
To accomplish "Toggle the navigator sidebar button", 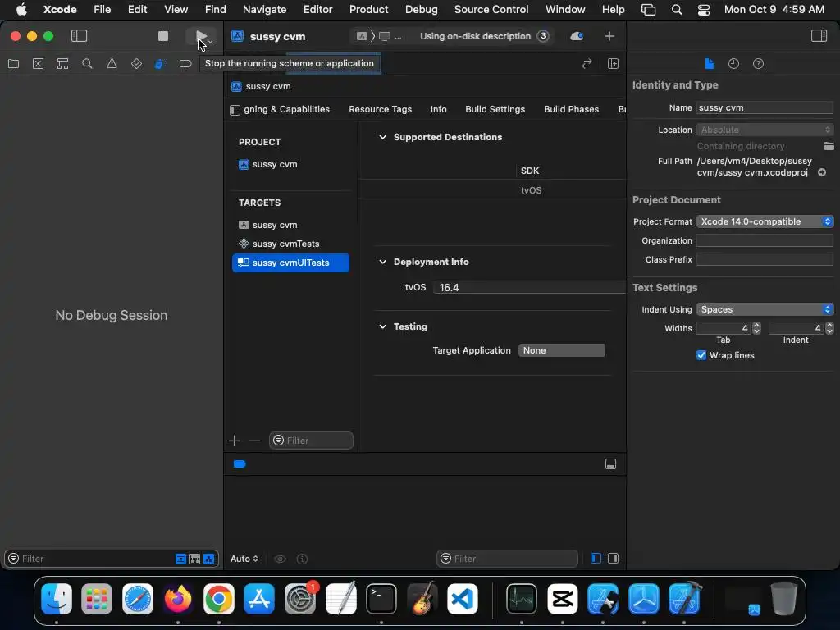I will (x=79, y=36).
